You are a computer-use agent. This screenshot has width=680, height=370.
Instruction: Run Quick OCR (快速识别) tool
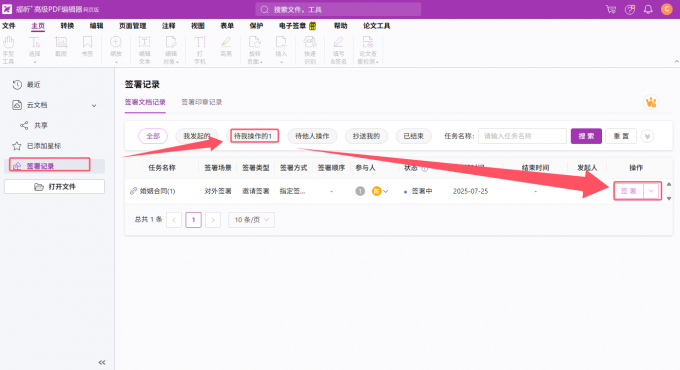point(310,50)
